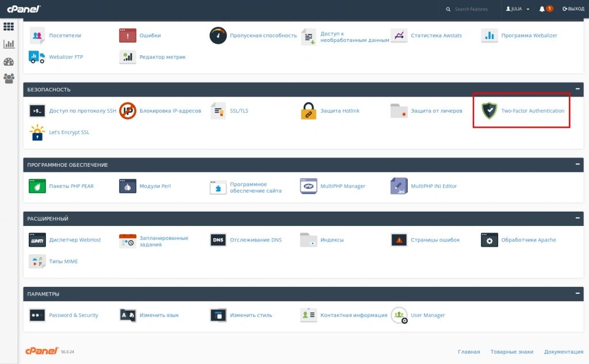Click the Обработчики Apache gear icon
Viewport: 589px width, 364px height.
pyautogui.click(x=489, y=240)
